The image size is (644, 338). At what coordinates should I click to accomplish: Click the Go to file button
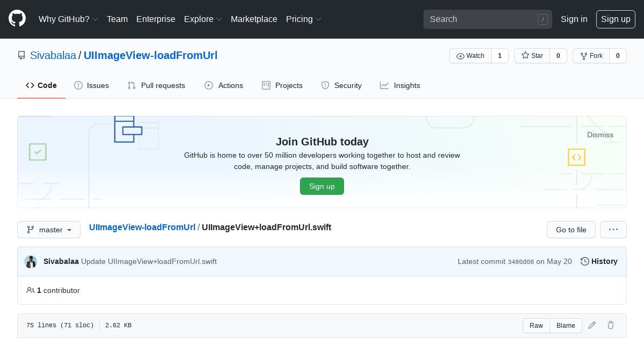(571, 230)
